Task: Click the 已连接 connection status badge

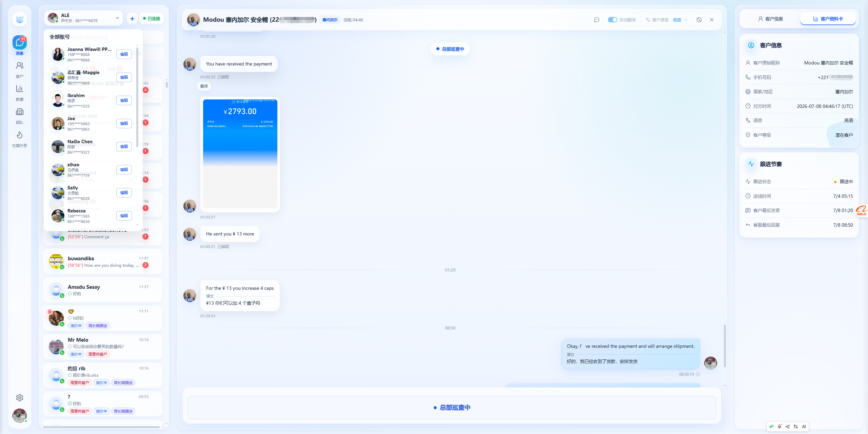Action: click(x=152, y=19)
